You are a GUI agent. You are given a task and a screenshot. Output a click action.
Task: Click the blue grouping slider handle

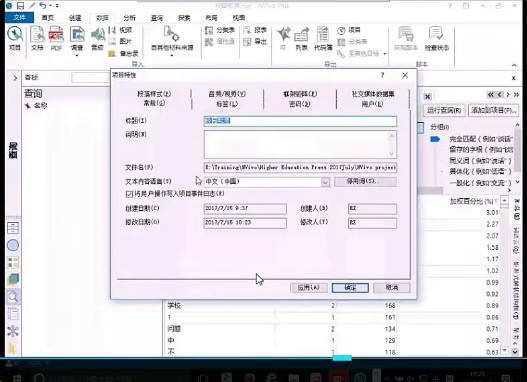(x=435, y=139)
